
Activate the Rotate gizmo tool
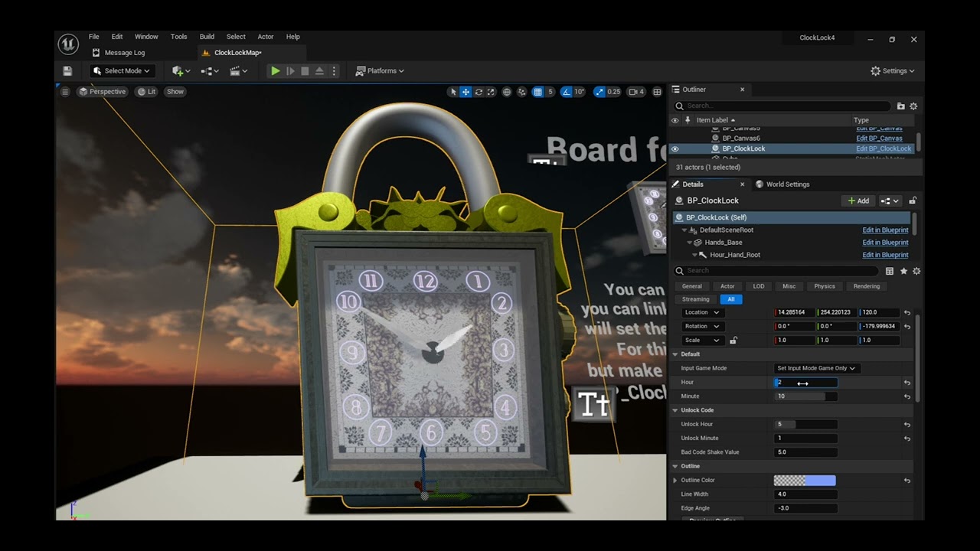(479, 92)
